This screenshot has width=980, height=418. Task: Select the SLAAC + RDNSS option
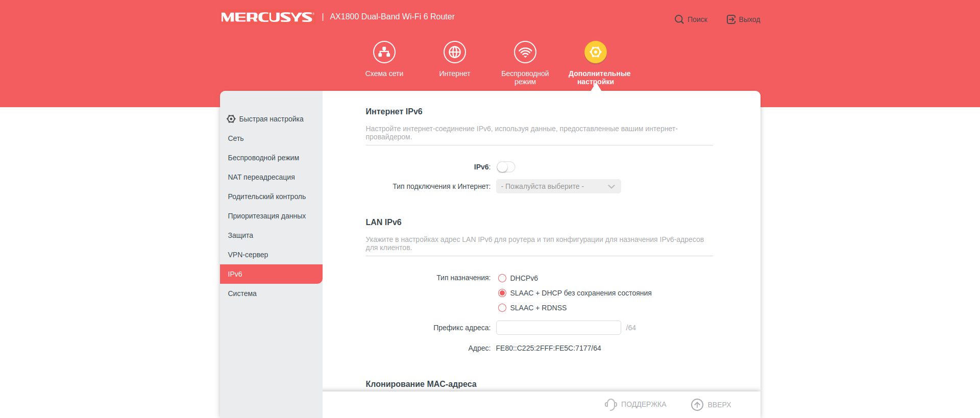tap(502, 308)
